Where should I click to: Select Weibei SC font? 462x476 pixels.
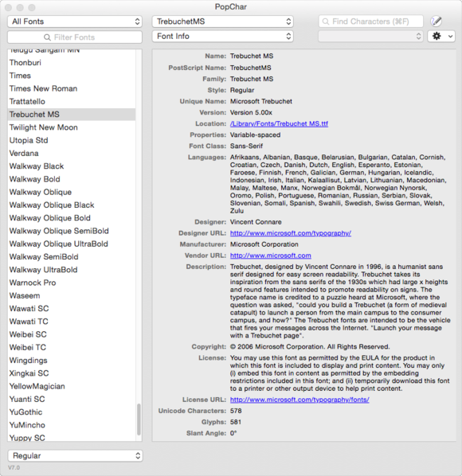pos(72,334)
